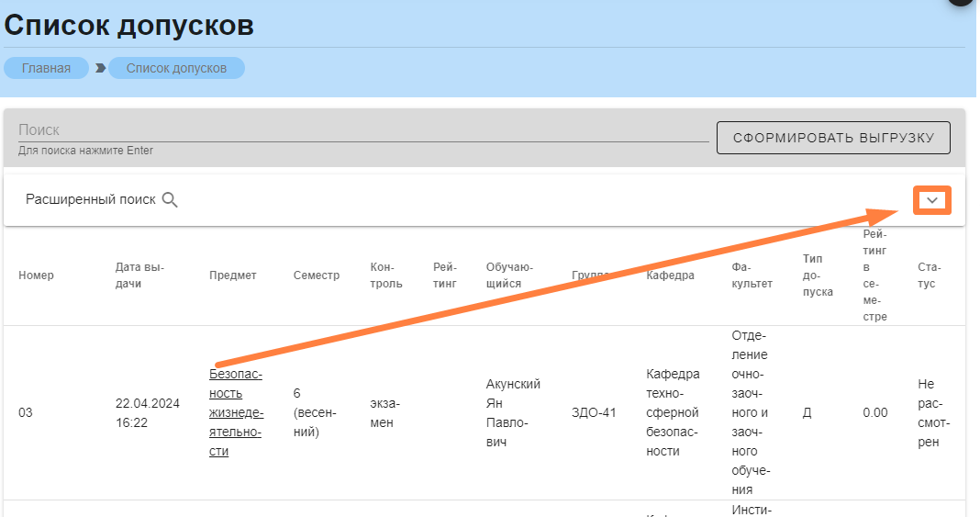
Task: Select student cell Акунский Ян Павлович
Action: (513, 412)
